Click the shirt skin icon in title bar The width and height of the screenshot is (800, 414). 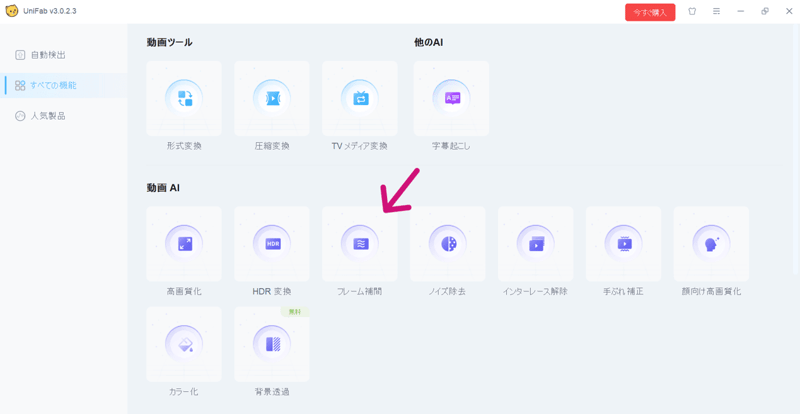[x=692, y=12]
